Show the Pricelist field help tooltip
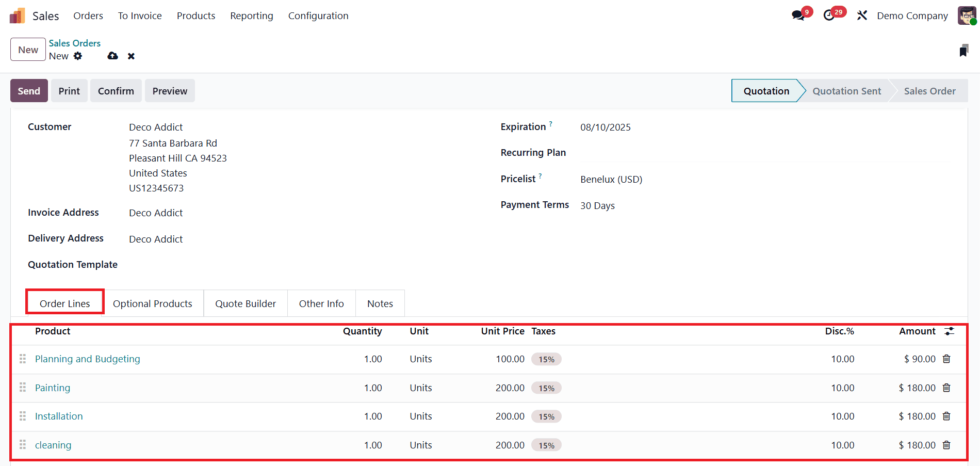The height and width of the screenshot is (466, 980). pyautogui.click(x=540, y=176)
